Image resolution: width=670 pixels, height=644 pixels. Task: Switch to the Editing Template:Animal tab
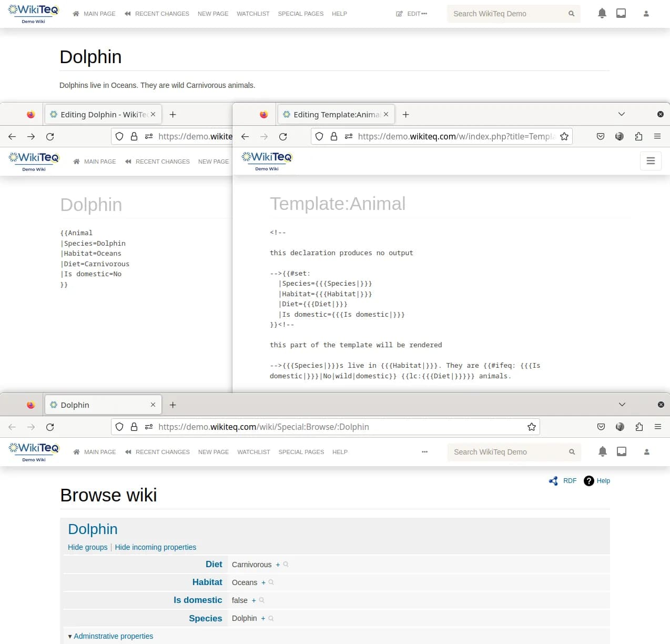point(331,114)
